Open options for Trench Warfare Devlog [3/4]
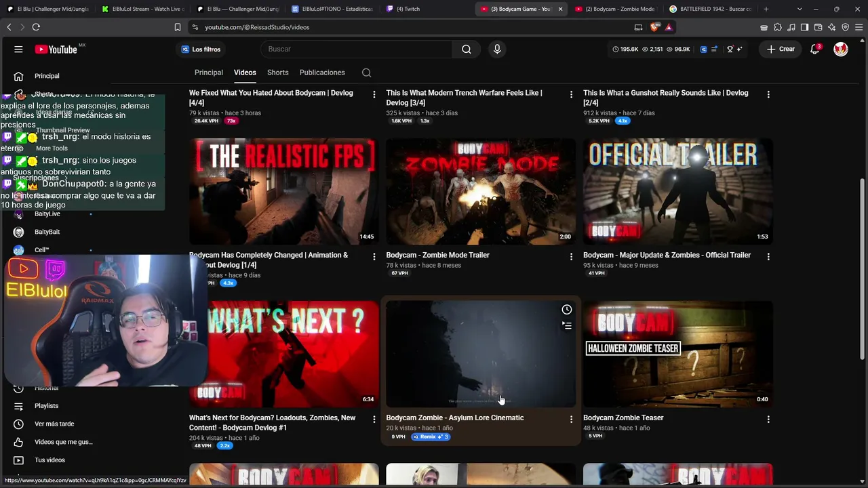The height and width of the screenshot is (488, 868). pyautogui.click(x=571, y=95)
